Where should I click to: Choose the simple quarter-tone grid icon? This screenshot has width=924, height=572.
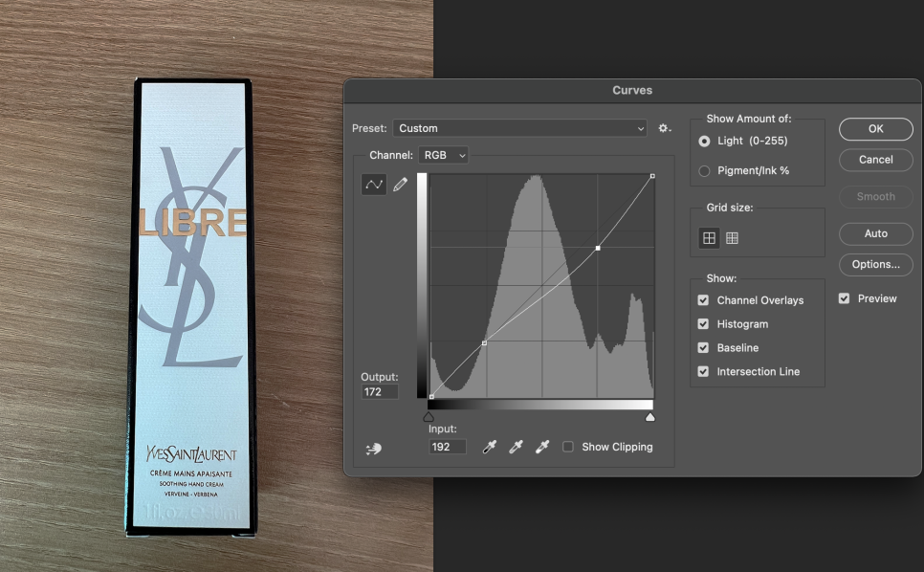(x=709, y=238)
